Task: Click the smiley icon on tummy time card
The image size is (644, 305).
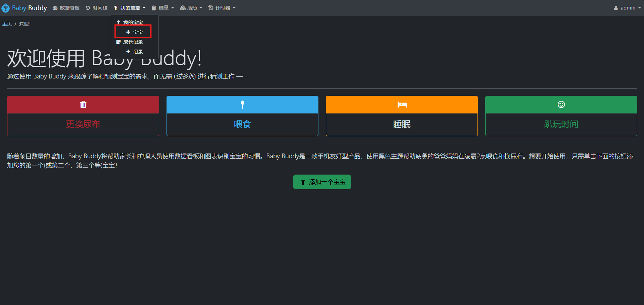Action: coord(561,105)
